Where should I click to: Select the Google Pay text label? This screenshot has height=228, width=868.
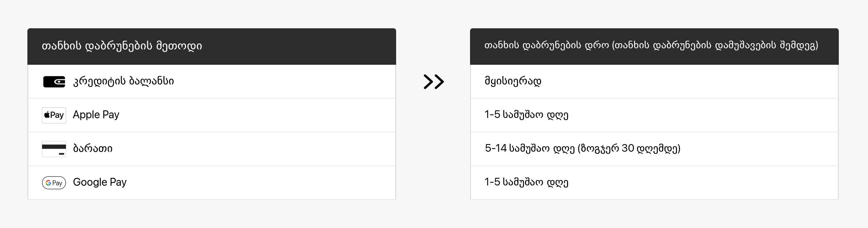100,182
